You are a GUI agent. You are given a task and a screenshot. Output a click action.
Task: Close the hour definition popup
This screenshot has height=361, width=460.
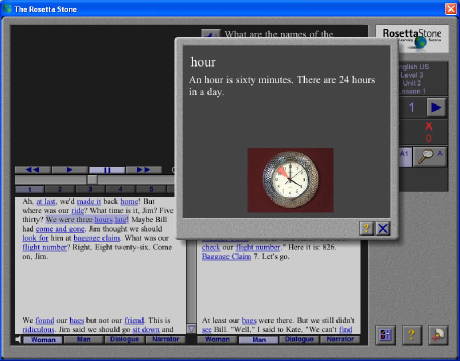pyautogui.click(x=383, y=229)
